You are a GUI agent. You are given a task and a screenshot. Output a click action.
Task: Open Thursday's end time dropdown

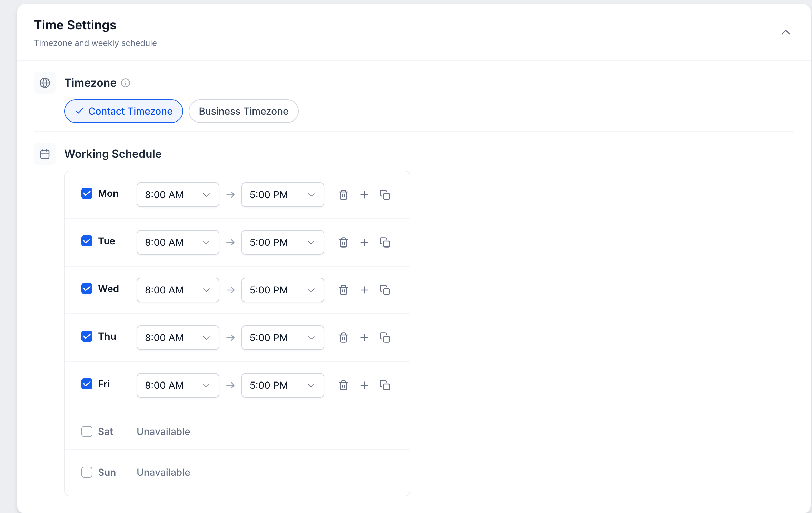pyautogui.click(x=283, y=338)
